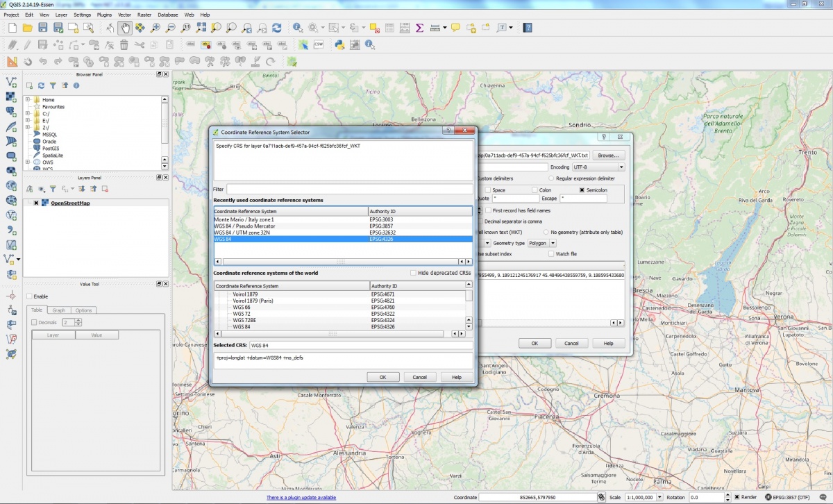Open the Help contents book icon

528,28
